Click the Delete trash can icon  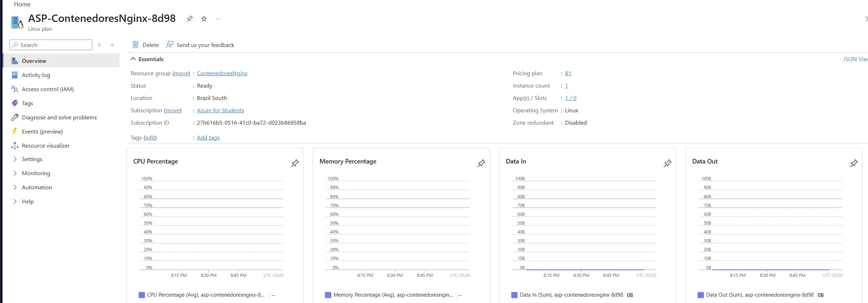pos(135,44)
